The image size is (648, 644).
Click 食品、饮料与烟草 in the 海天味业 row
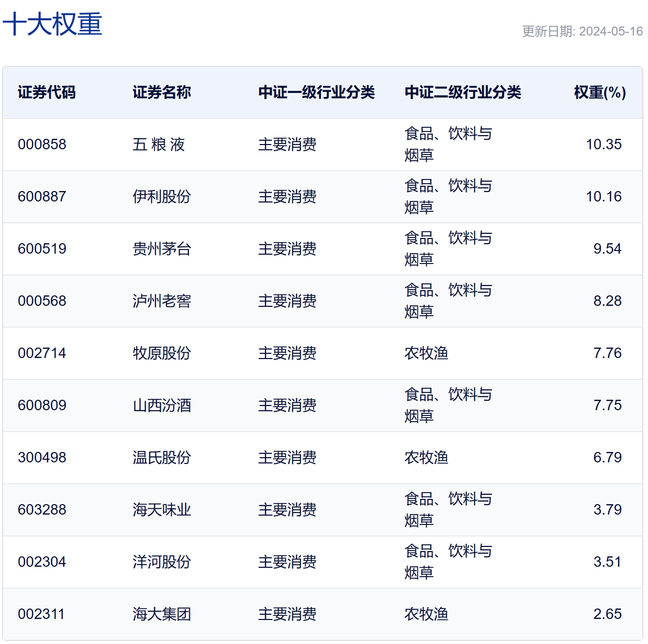pos(448,510)
